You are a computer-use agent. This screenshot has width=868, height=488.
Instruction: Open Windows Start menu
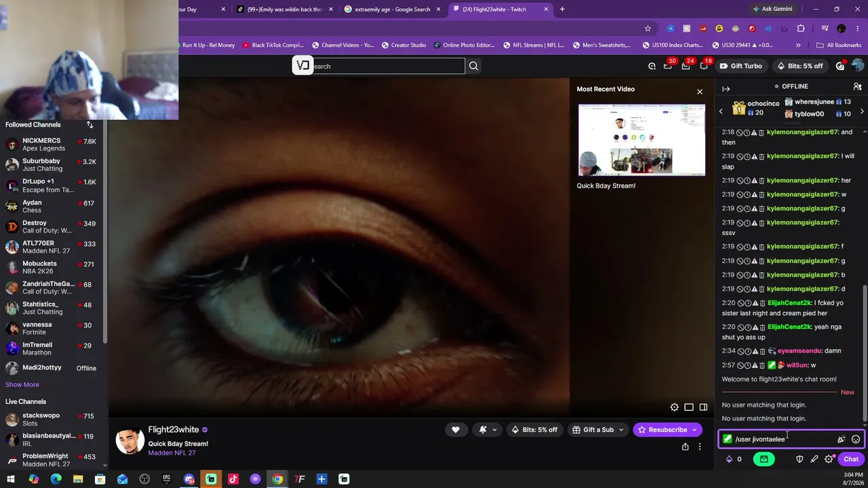point(11,479)
